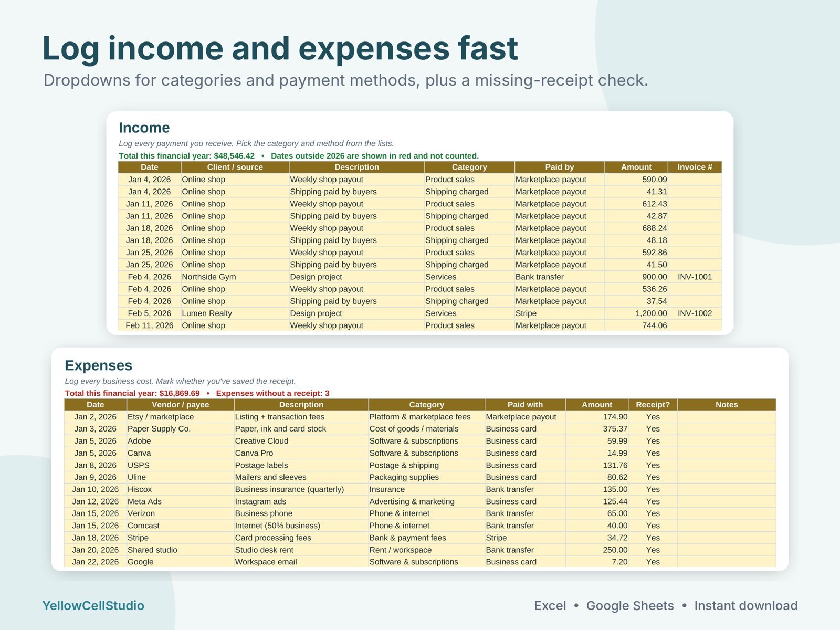Select the 'Paid with' column header
The height and width of the screenshot is (630, 840).
click(x=525, y=405)
